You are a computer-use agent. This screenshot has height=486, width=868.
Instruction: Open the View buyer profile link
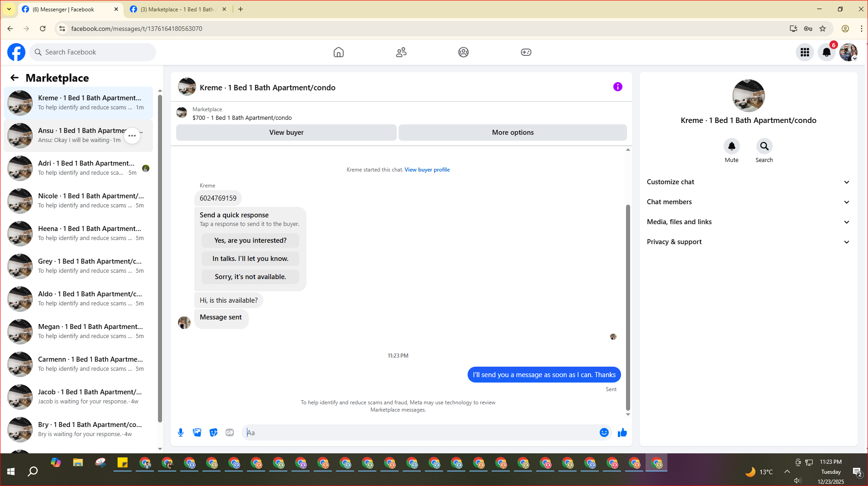click(427, 170)
